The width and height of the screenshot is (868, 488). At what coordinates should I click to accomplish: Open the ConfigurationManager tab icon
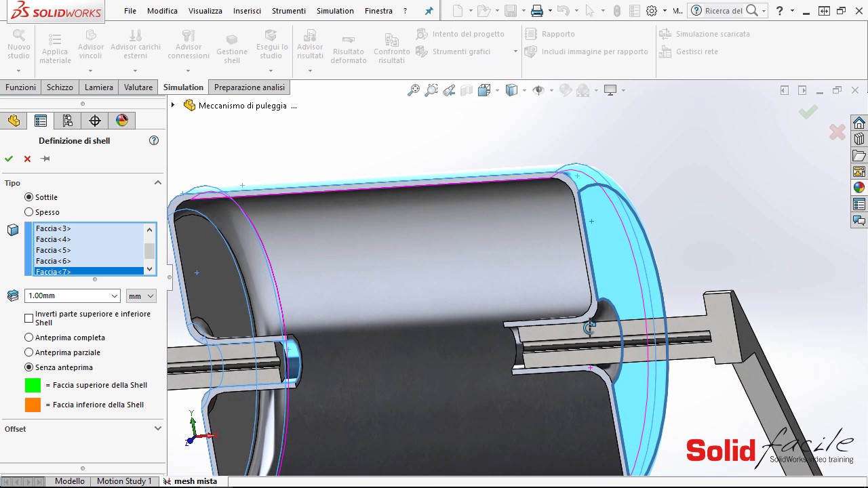[x=68, y=121]
